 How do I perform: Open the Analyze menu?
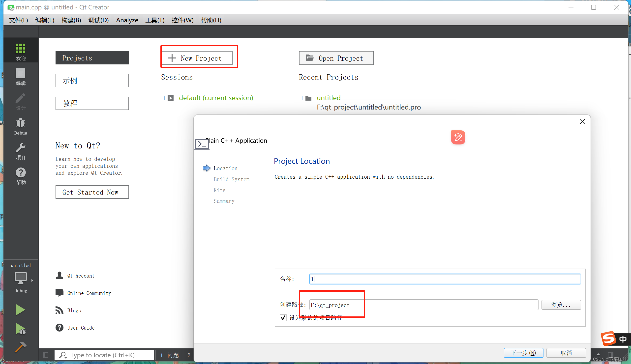[127, 20]
